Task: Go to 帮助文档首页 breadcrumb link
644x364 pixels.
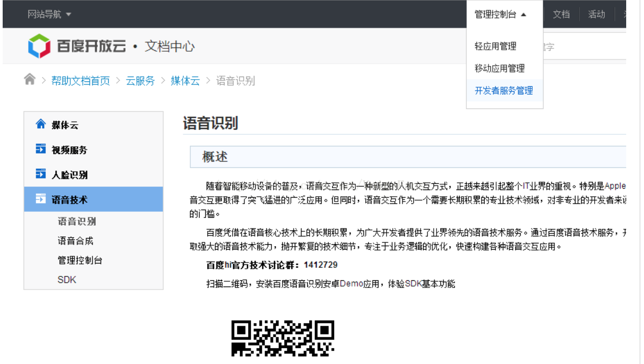Action: 81,81
